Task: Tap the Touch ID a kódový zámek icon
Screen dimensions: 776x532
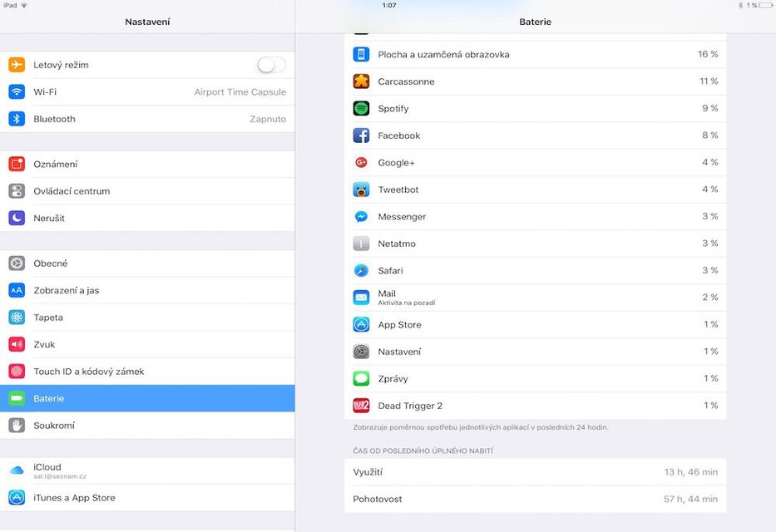Action: [x=16, y=371]
